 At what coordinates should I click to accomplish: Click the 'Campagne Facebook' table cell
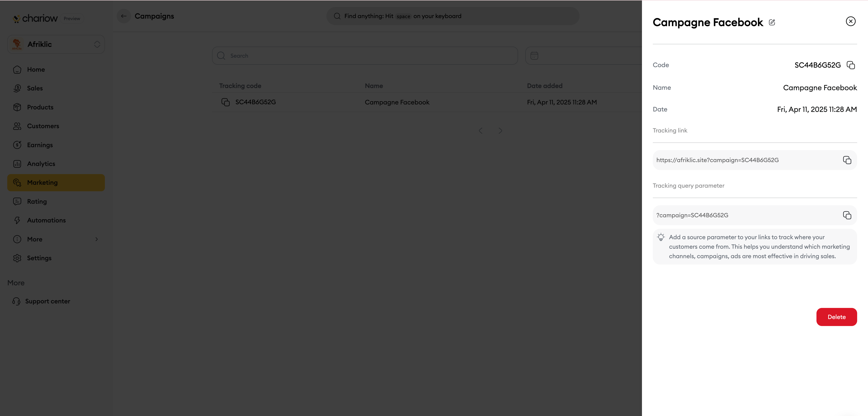397,102
